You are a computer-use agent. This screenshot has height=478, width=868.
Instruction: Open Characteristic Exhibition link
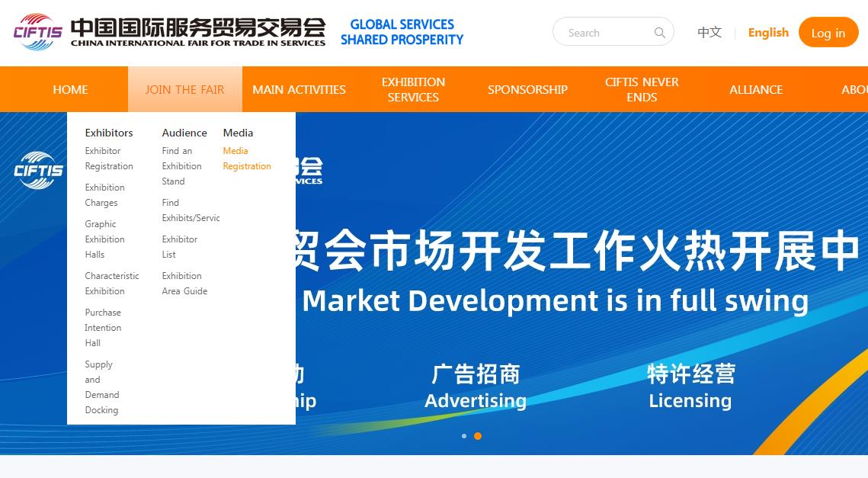tap(112, 284)
